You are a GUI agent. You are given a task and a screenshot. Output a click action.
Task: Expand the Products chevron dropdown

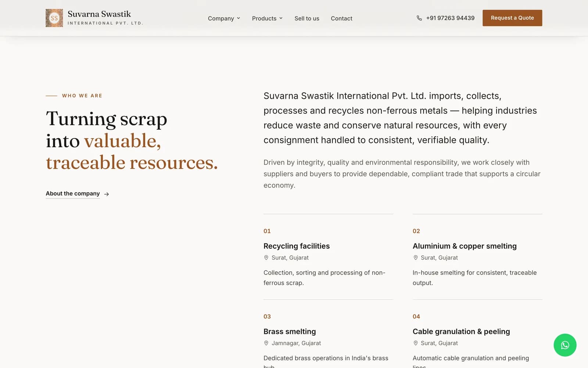click(281, 18)
